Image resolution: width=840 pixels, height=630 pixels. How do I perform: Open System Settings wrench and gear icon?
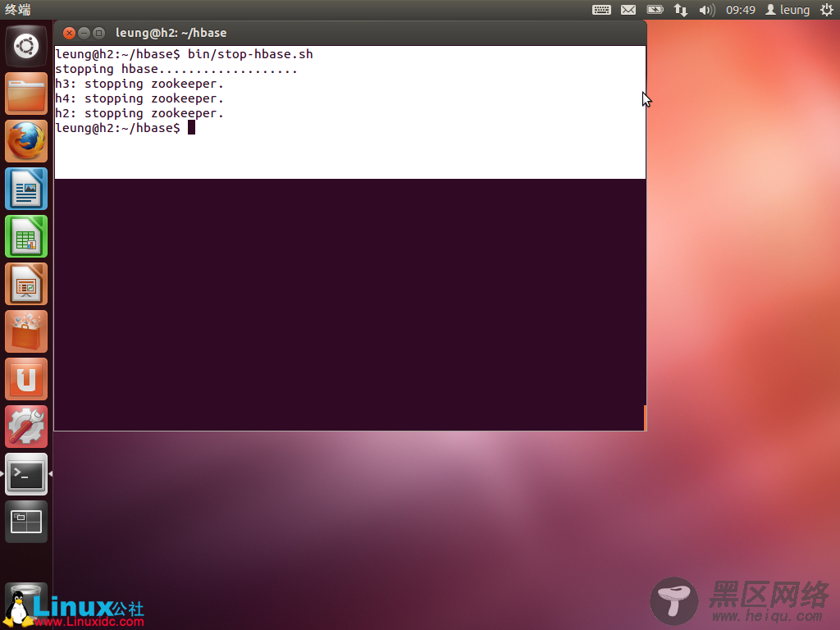click(26, 427)
